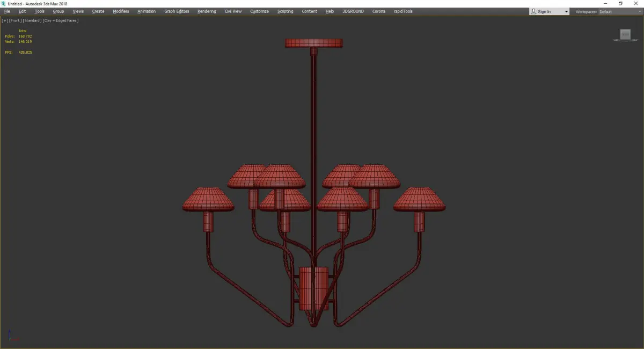Click the Polys count statistic 168 792
Viewport: 644px width, 349px height.
[25, 37]
